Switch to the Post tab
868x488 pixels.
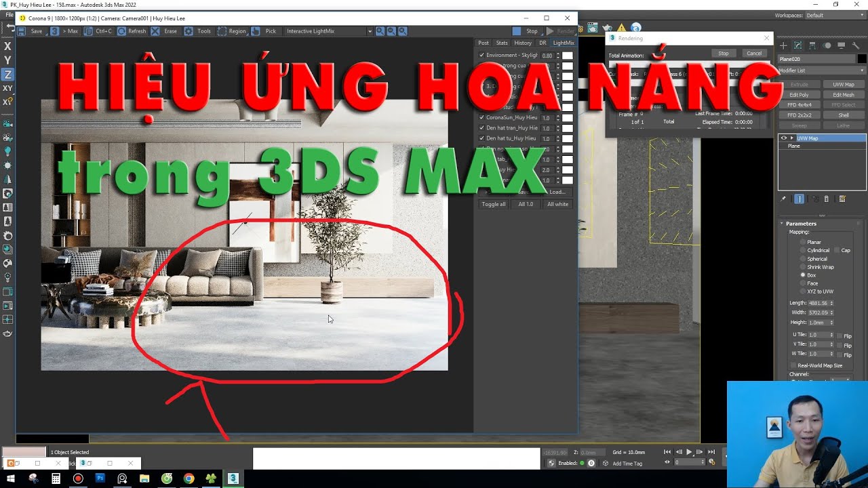click(x=484, y=43)
